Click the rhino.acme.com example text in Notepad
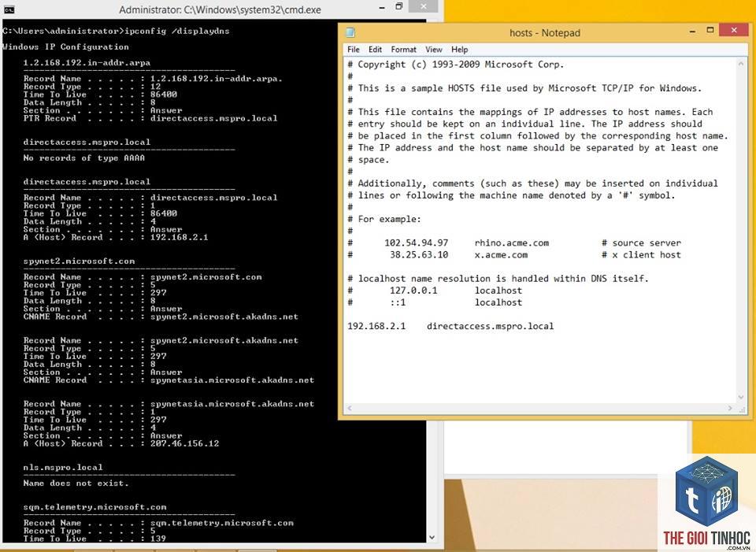The height and width of the screenshot is (552, 756). (512, 243)
